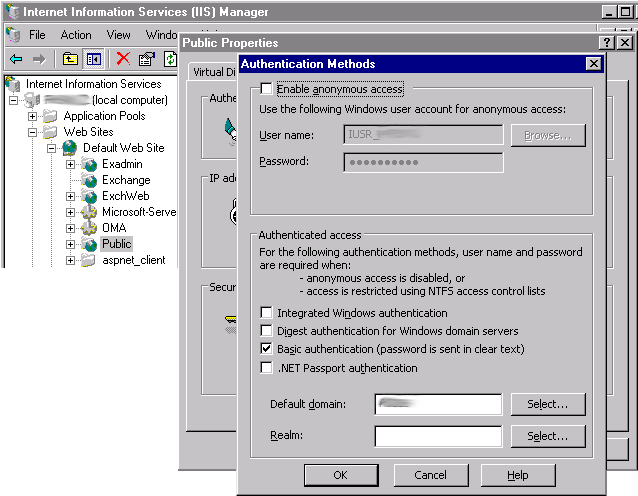This screenshot has height=496, width=638.
Task: Minimize the IIS Manager window
Action: [x=609, y=11]
